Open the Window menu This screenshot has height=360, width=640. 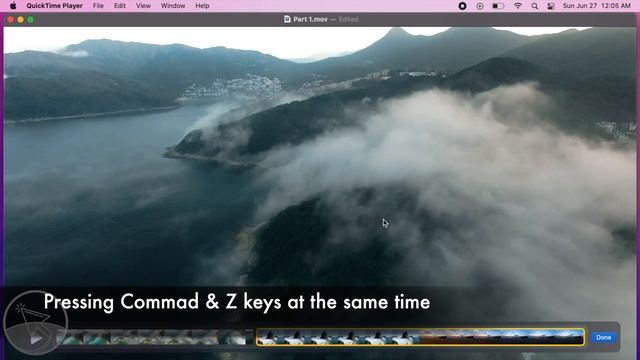tap(173, 6)
